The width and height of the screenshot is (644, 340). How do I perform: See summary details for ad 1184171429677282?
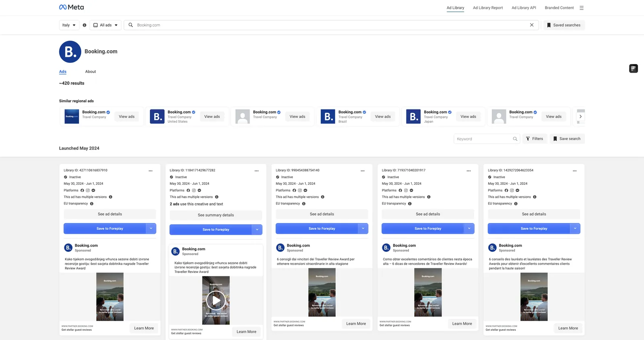pos(216,215)
